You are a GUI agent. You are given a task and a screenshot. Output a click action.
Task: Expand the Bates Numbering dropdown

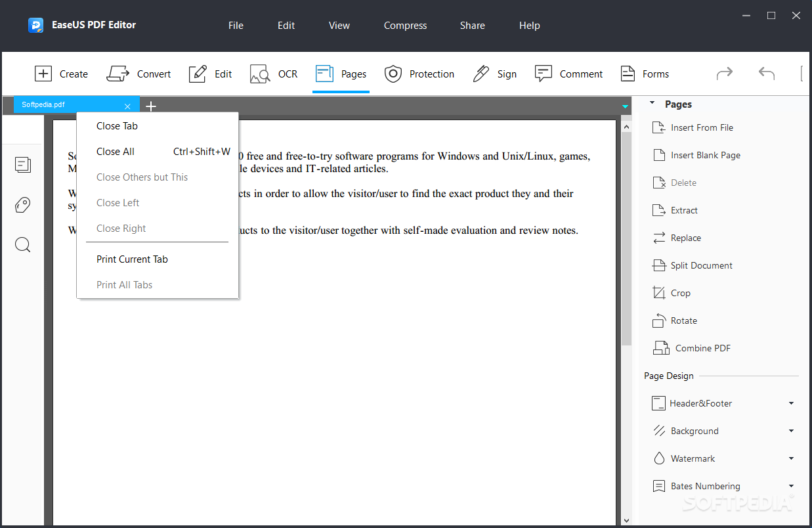[791, 486]
